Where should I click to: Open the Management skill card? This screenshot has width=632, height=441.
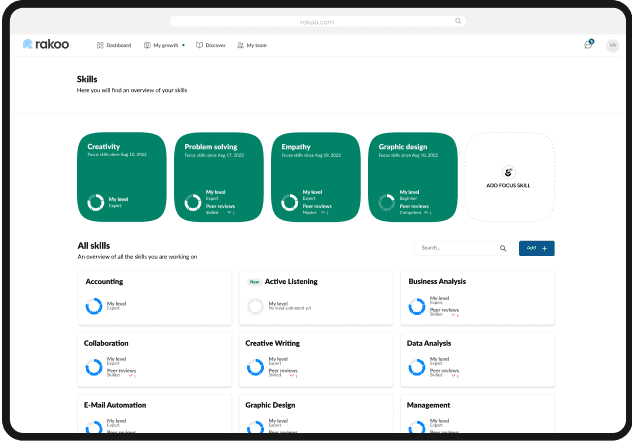478,414
